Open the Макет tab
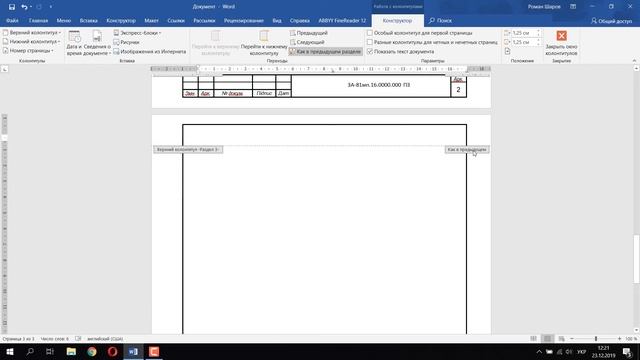The width and height of the screenshot is (640, 360). click(x=151, y=20)
